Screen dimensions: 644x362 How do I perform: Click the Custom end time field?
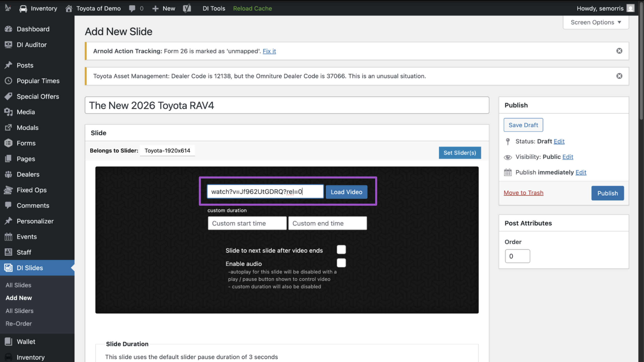click(328, 223)
